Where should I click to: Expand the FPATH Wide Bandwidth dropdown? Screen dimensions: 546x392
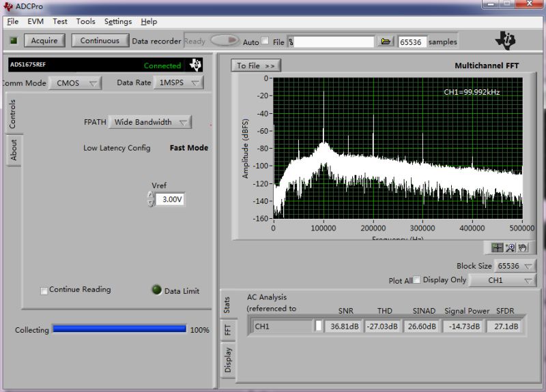150,122
